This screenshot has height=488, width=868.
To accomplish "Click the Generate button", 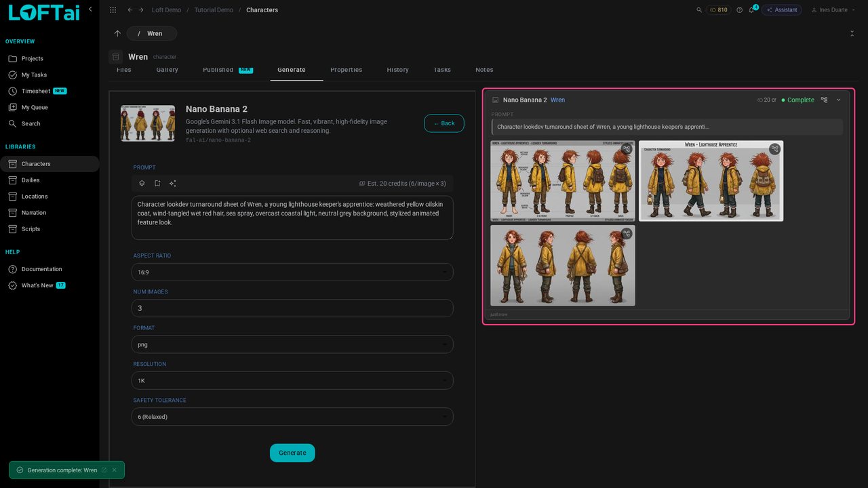I will (292, 453).
